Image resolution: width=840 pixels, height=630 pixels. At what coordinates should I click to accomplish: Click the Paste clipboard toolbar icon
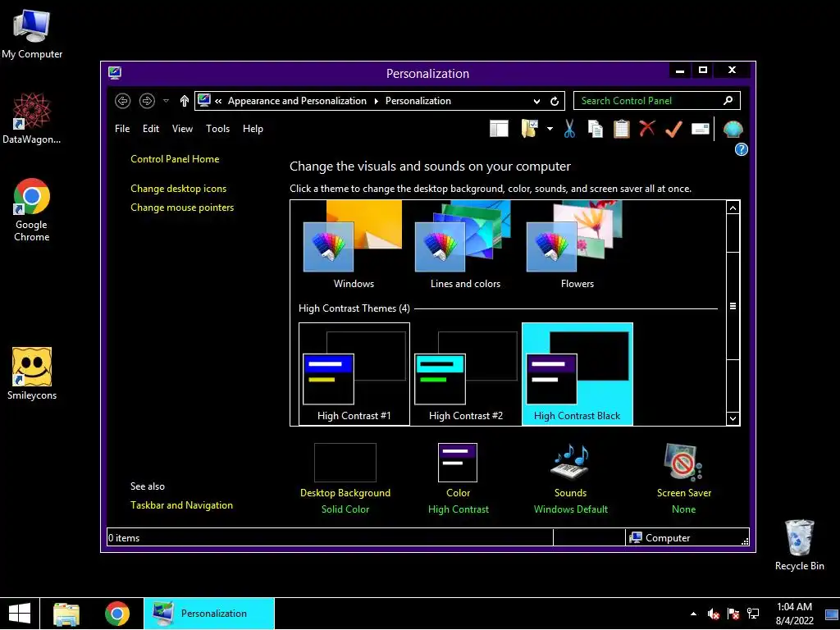pos(622,129)
